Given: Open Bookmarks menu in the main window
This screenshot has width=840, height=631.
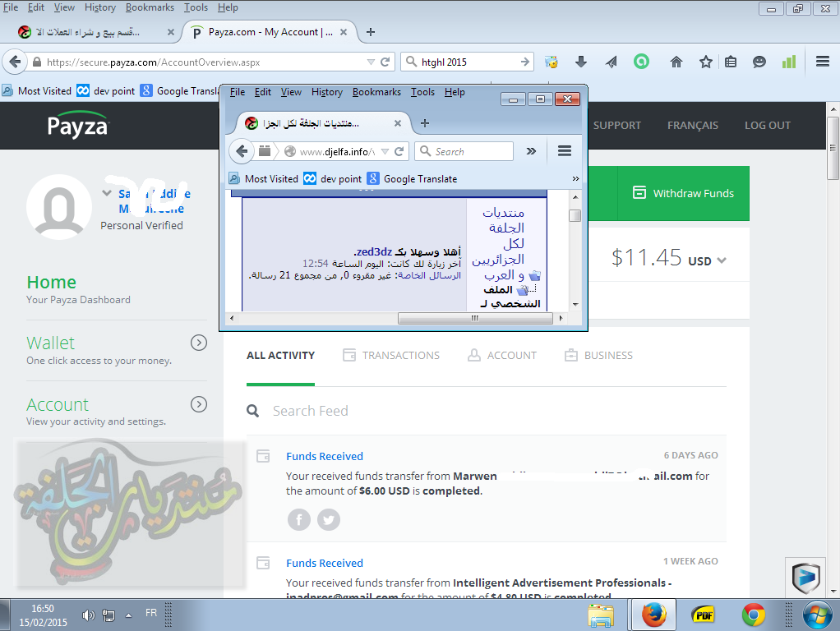Looking at the screenshot, I should pos(150,7).
